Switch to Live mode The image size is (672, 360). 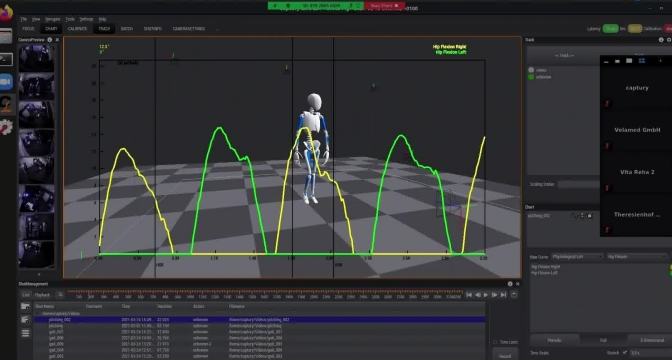26,295
